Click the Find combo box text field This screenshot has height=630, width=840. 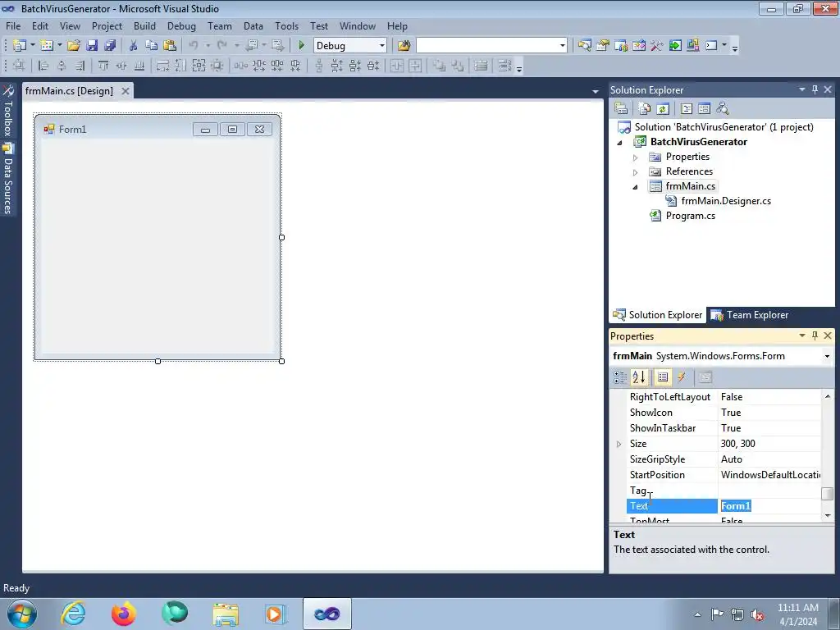tap(486, 46)
